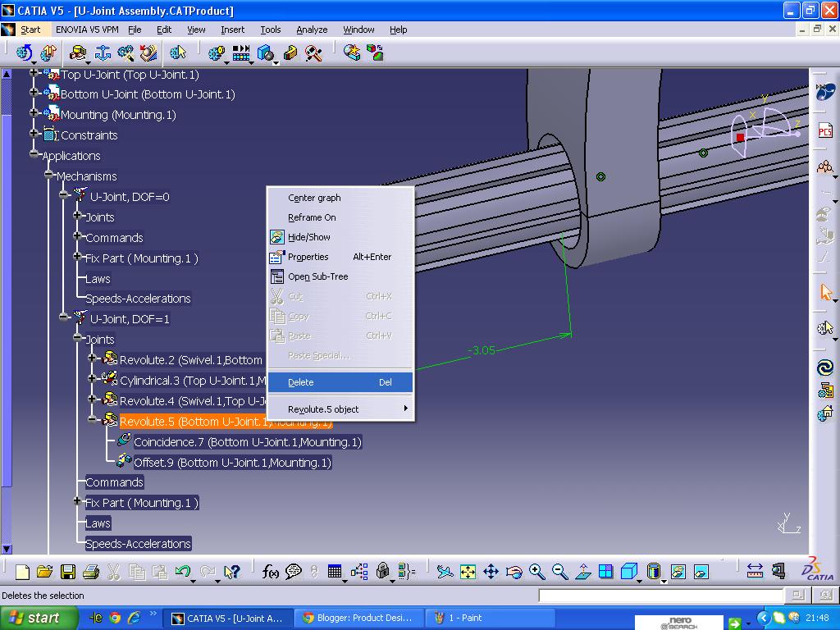The image size is (840, 630).
Task: Open the view mode dropdown arrow
Action: coord(664,581)
